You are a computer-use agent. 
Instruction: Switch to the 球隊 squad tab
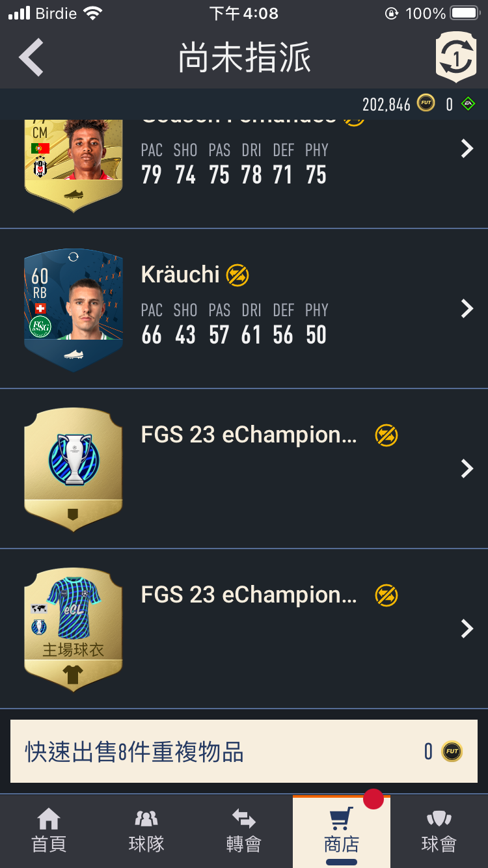click(x=146, y=831)
